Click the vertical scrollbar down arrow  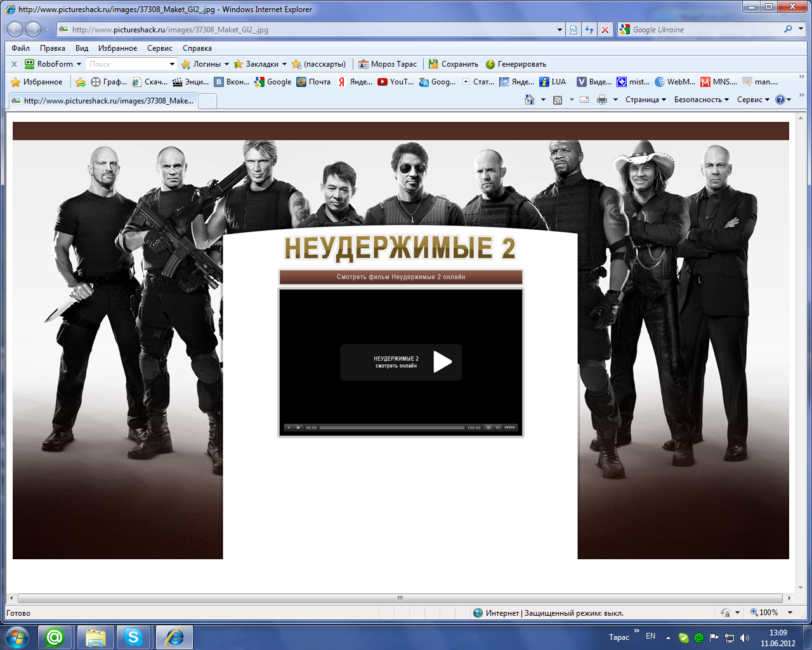tap(801, 587)
